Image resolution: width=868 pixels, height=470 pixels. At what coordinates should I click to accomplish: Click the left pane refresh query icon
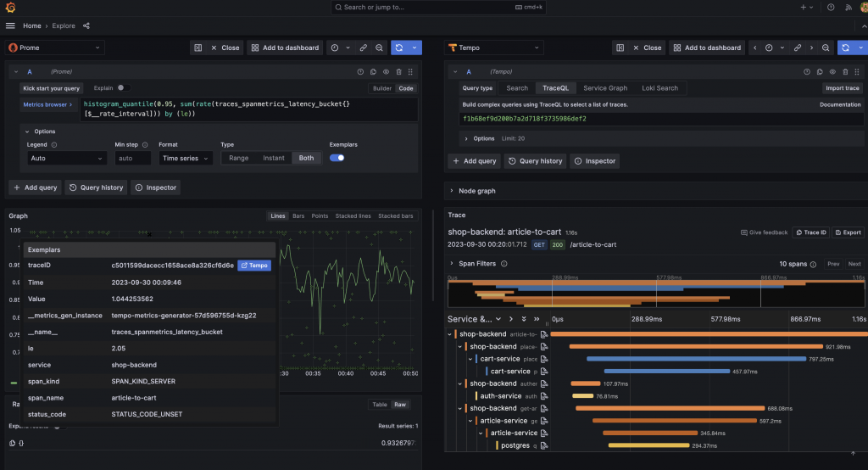click(x=399, y=48)
